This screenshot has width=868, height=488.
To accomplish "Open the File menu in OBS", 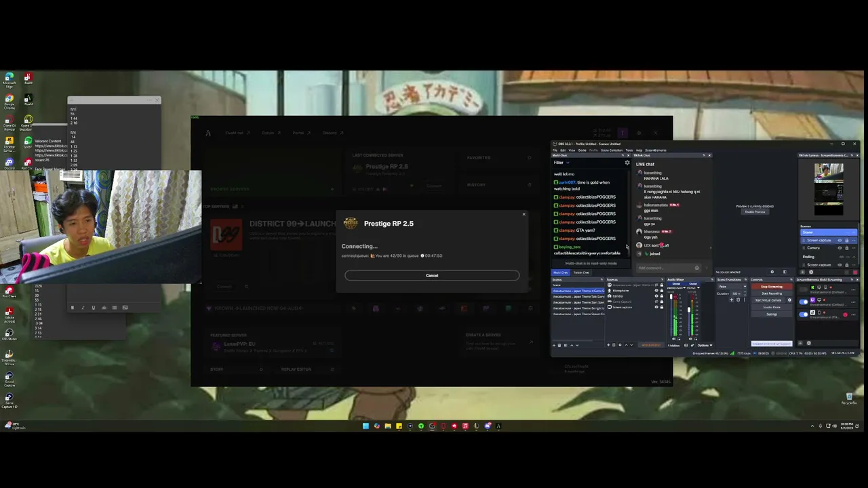I will (555, 150).
